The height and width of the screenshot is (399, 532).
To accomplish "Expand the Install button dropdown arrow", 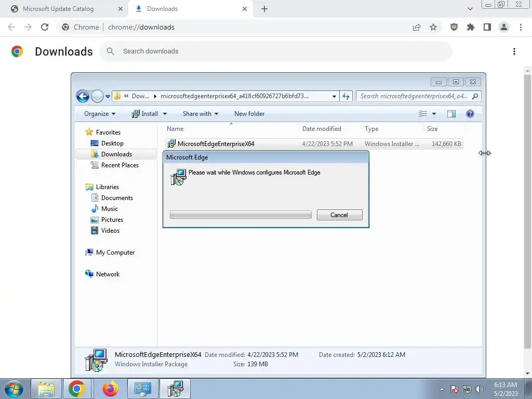I will coord(165,114).
